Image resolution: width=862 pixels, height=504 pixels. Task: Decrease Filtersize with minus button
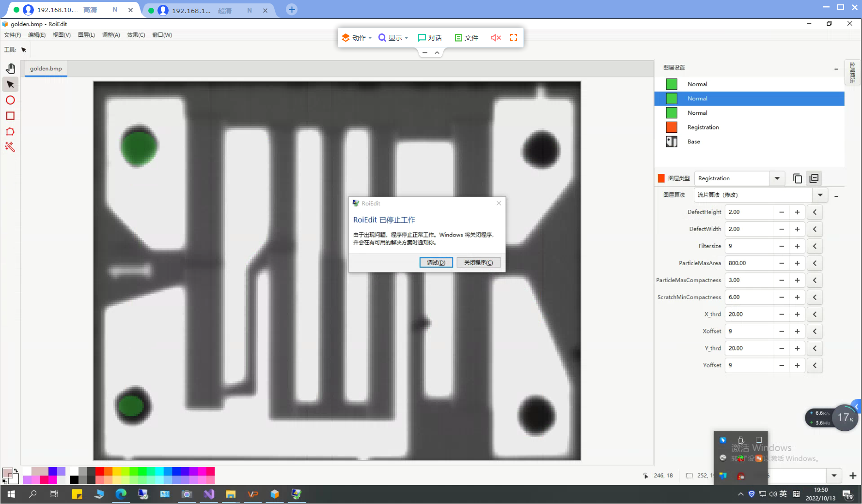tap(782, 246)
